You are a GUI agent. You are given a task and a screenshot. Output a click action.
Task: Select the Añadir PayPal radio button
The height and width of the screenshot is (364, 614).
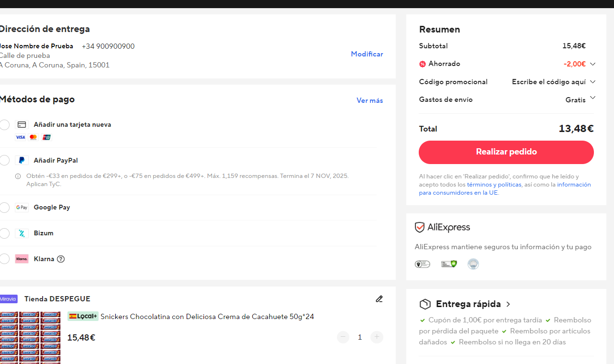click(4, 160)
